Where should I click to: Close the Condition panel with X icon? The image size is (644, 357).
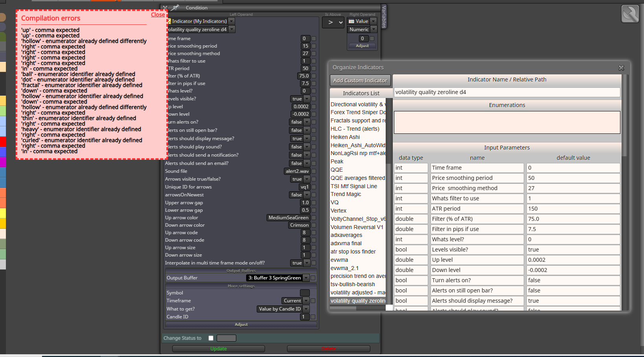166,7
